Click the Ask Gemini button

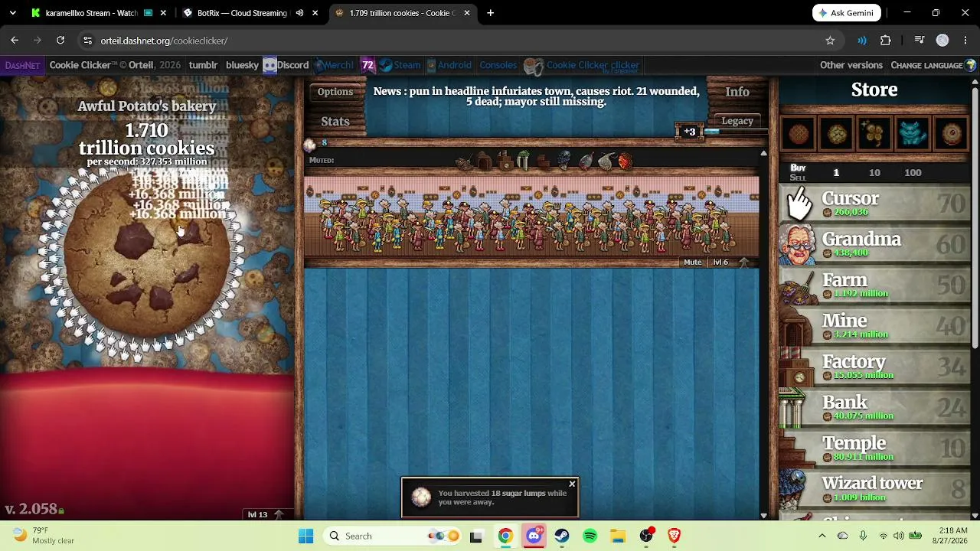847,13
